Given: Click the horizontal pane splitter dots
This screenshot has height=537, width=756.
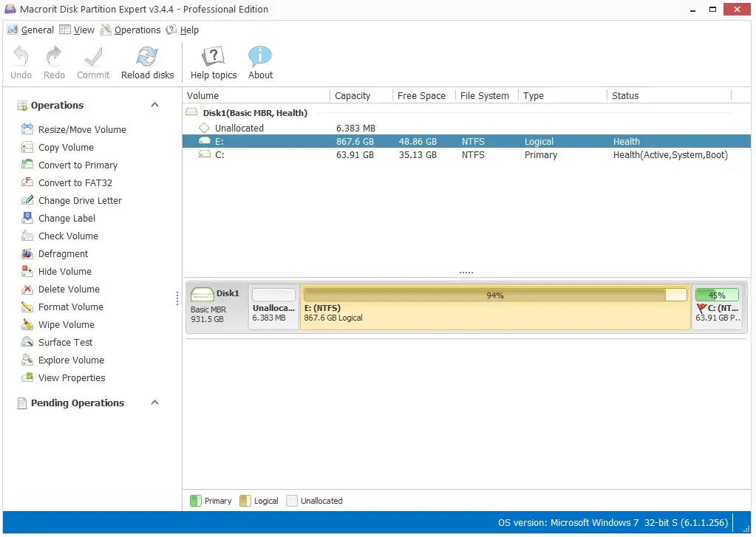Looking at the screenshot, I should (466, 273).
